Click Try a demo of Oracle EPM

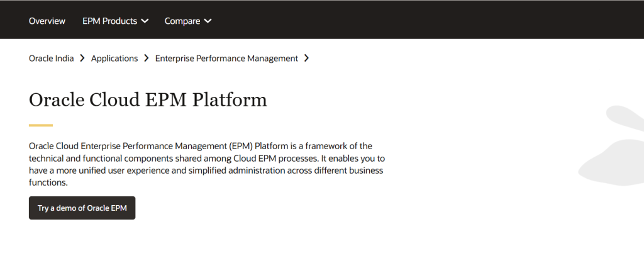point(82,208)
